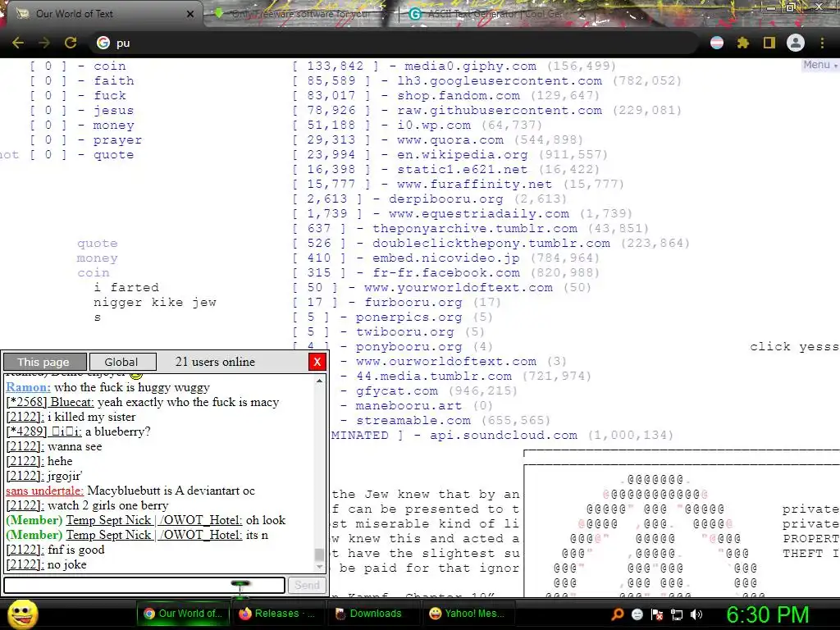The width and height of the screenshot is (840, 630).
Task: Click the Ramon username in chat
Action: click(29, 387)
